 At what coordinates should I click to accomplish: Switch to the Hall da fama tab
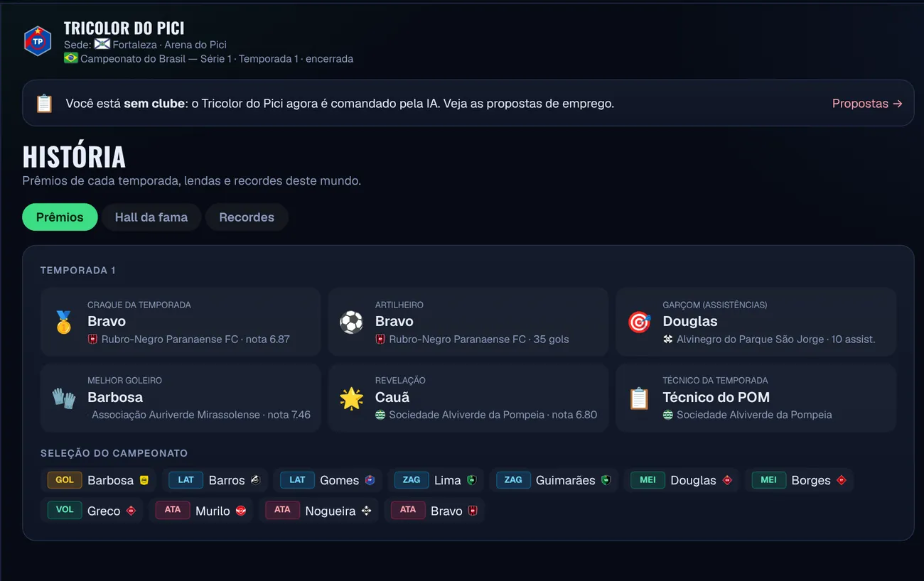[151, 217]
